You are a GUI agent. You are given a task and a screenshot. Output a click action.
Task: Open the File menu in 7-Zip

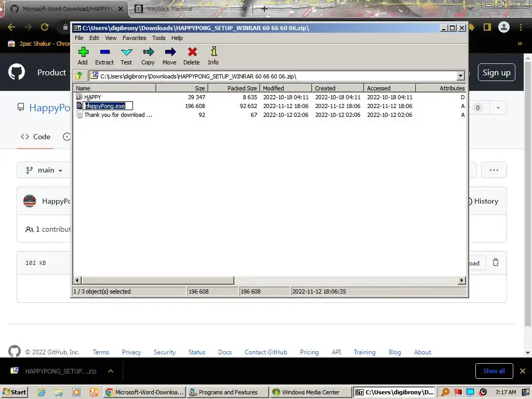click(79, 38)
